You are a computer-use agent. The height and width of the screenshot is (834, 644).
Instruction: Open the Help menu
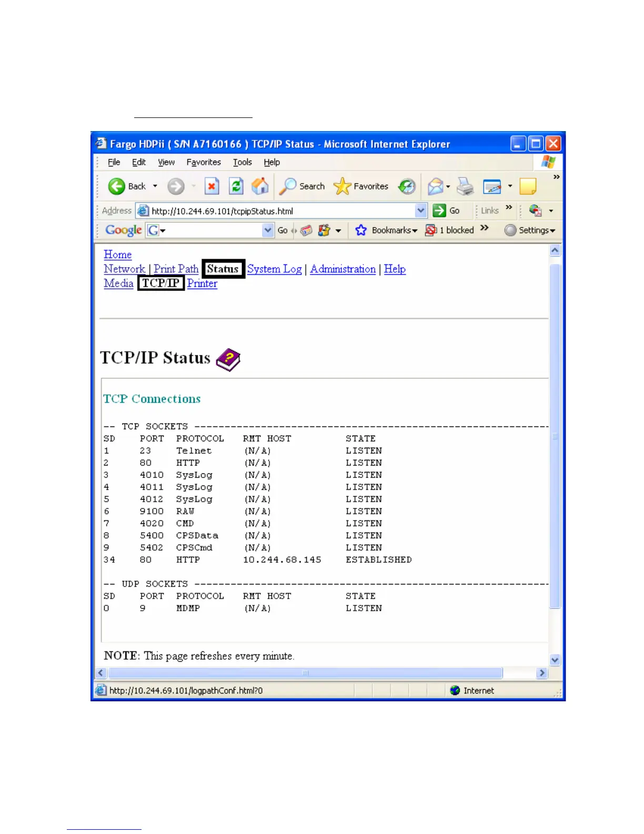(272, 162)
